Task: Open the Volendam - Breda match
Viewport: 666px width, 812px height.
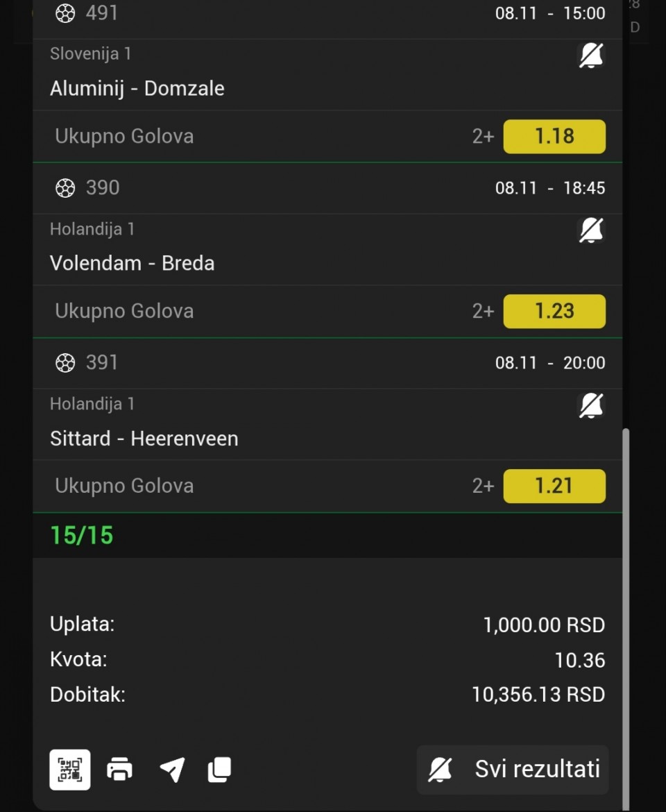Action: pyautogui.click(x=133, y=264)
